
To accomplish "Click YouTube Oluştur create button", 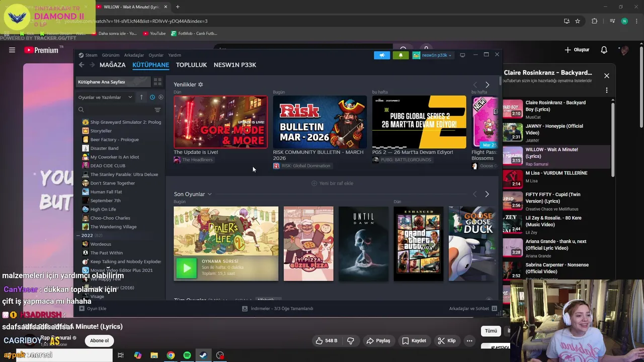I will (x=577, y=50).
